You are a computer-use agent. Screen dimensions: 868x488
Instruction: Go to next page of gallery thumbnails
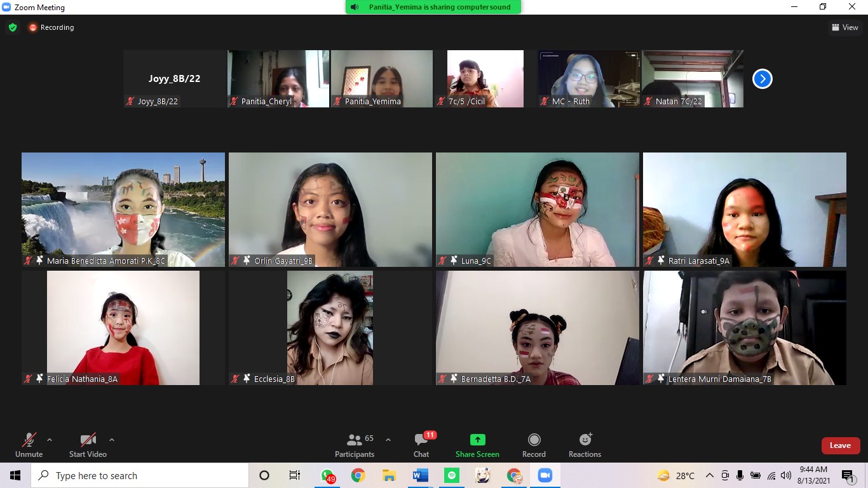click(x=762, y=79)
